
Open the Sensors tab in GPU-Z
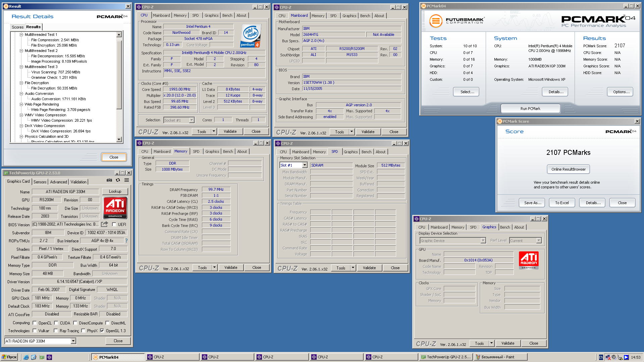click(x=40, y=182)
